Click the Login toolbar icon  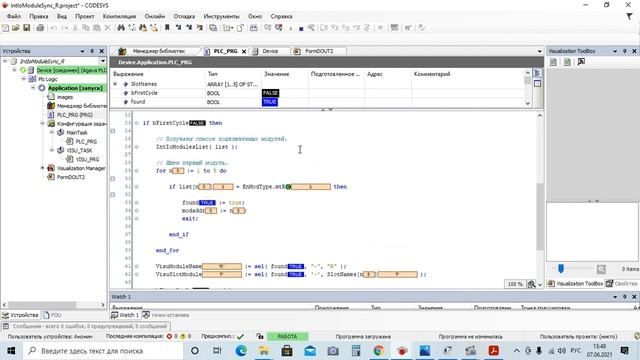267,28
